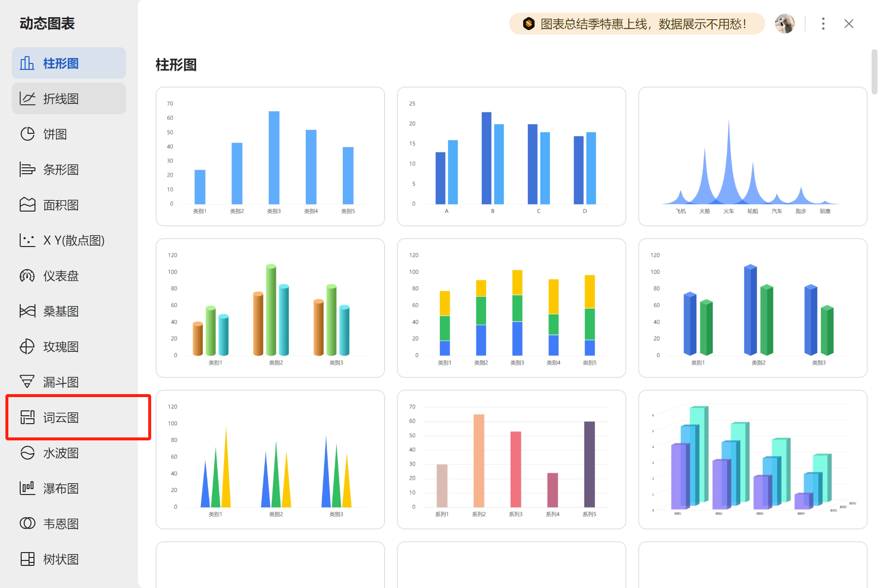The width and height of the screenshot is (878, 588).
Task: Click the Venn diagram (韦恩图) icon
Action: click(28, 524)
